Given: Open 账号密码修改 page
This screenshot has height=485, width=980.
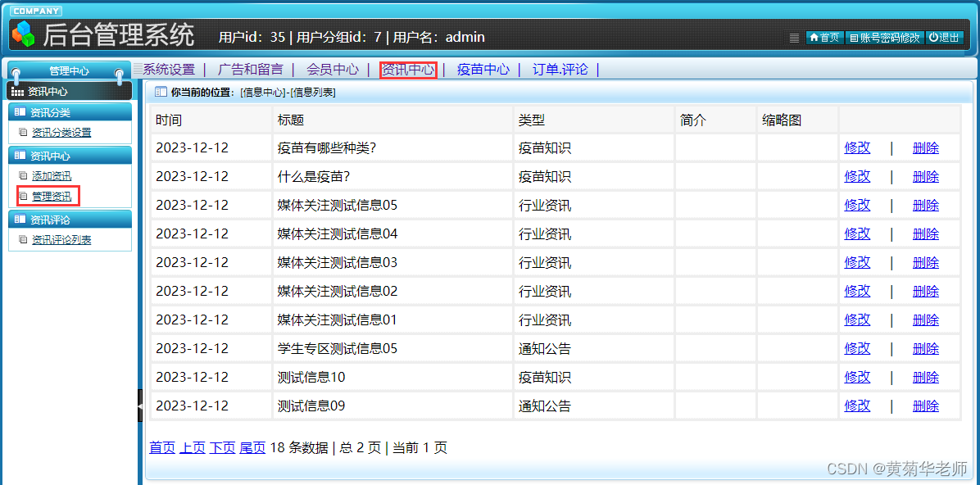Looking at the screenshot, I should pyautogui.click(x=885, y=38).
